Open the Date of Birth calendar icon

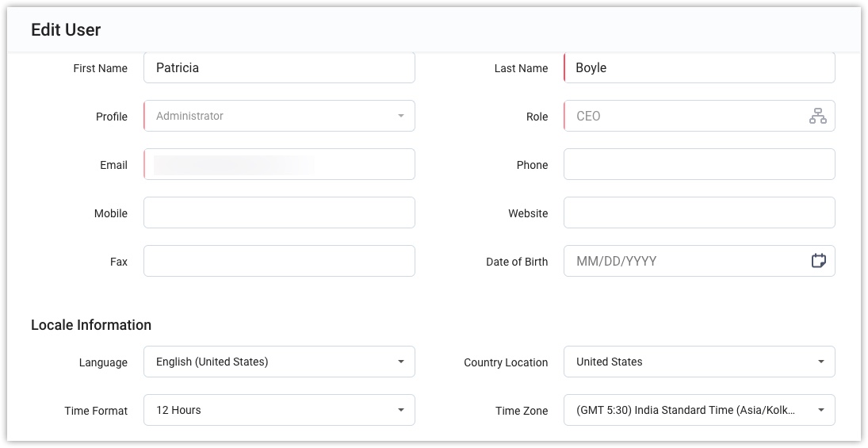[x=818, y=261]
